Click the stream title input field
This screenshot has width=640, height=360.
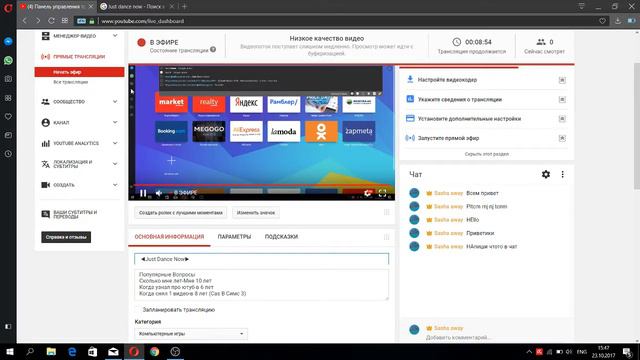[x=262, y=259]
